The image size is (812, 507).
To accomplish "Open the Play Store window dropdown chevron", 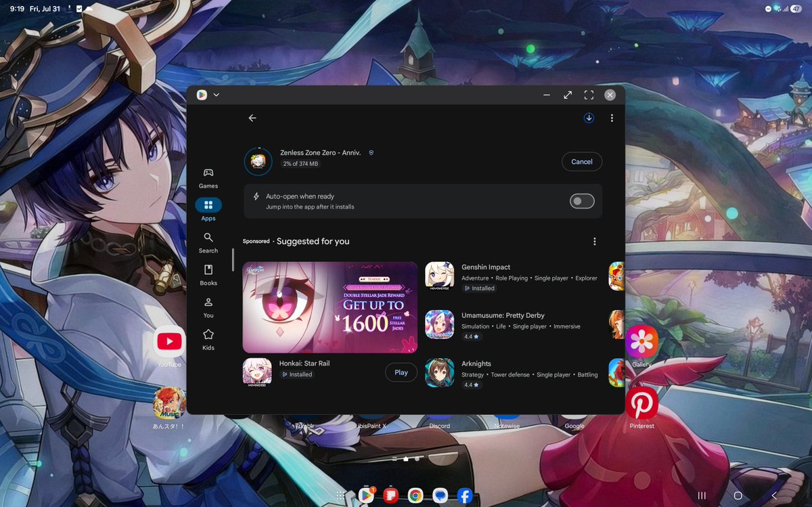I will [217, 95].
